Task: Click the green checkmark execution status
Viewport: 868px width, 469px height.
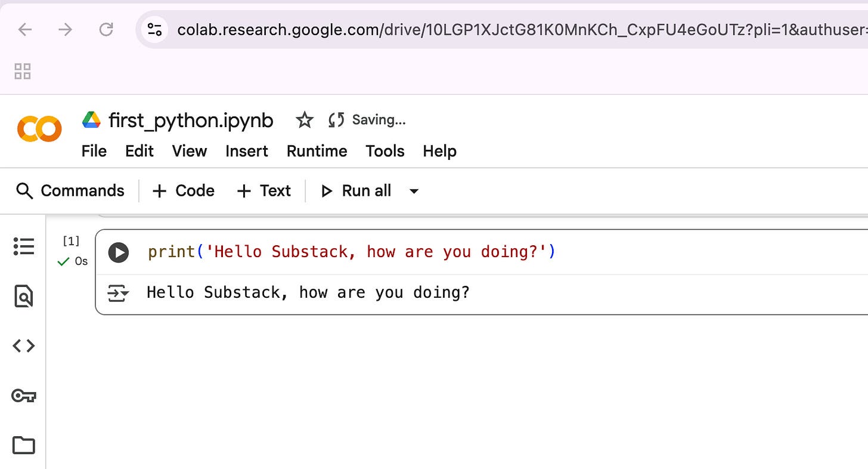Action: pyautogui.click(x=63, y=261)
